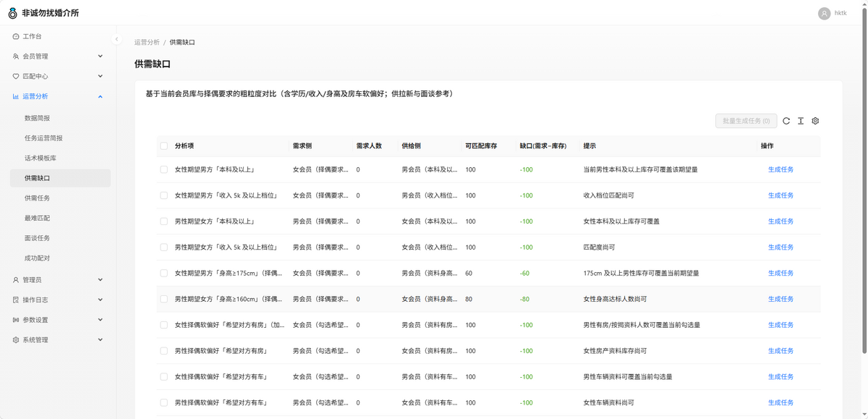Click 生成任务 for 男性择偶软偏好「希望对方有房」
This screenshot has width=868, height=419.
tap(780, 351)
